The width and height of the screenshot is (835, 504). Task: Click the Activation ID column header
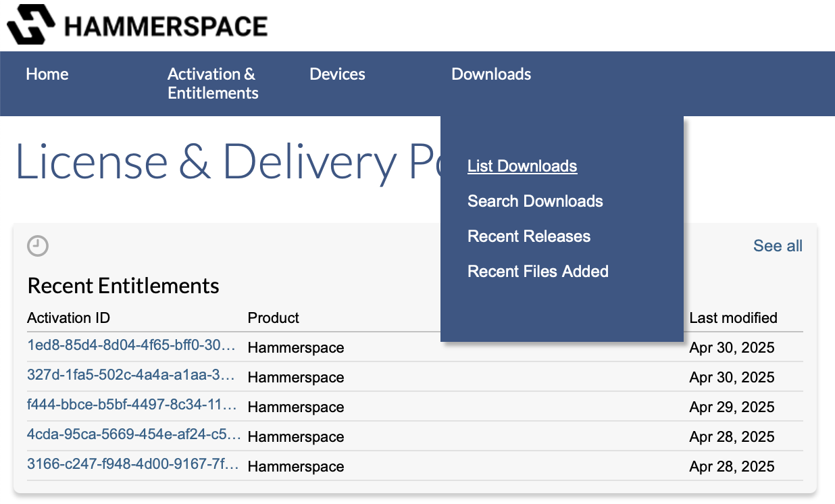[68, 318]
